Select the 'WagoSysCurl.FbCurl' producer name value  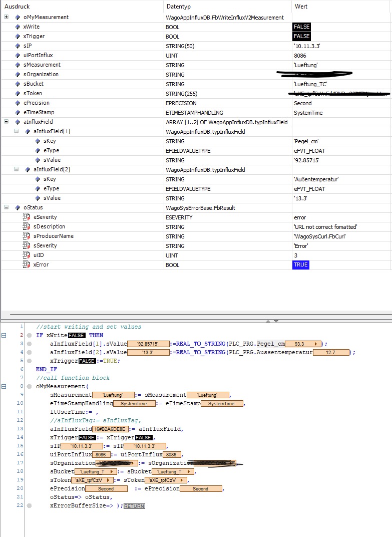click(x=320, y=236)
